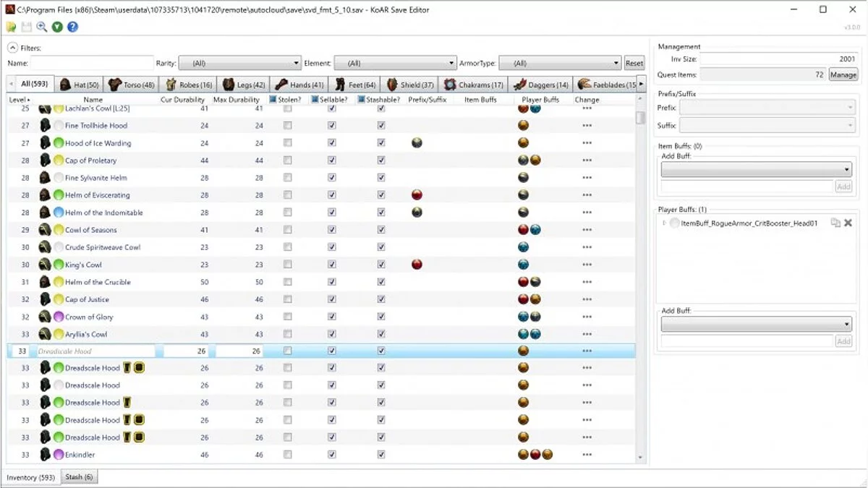Toggle Stolen checkbox for Fine Trollhide Hood
This screenshot has height=488, width=868.
(288, 126)
